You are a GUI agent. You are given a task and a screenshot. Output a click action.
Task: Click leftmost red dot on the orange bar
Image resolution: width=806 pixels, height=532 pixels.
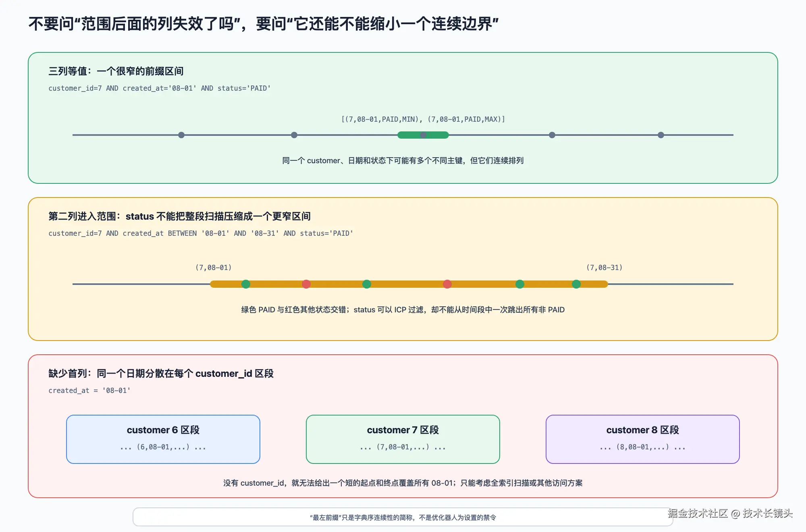coord(306,284)
